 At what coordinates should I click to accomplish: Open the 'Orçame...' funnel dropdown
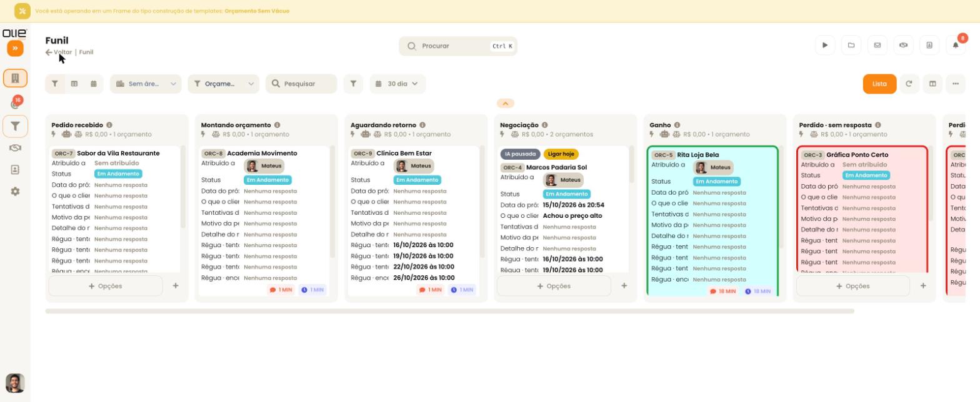click(x=224, y=84)
